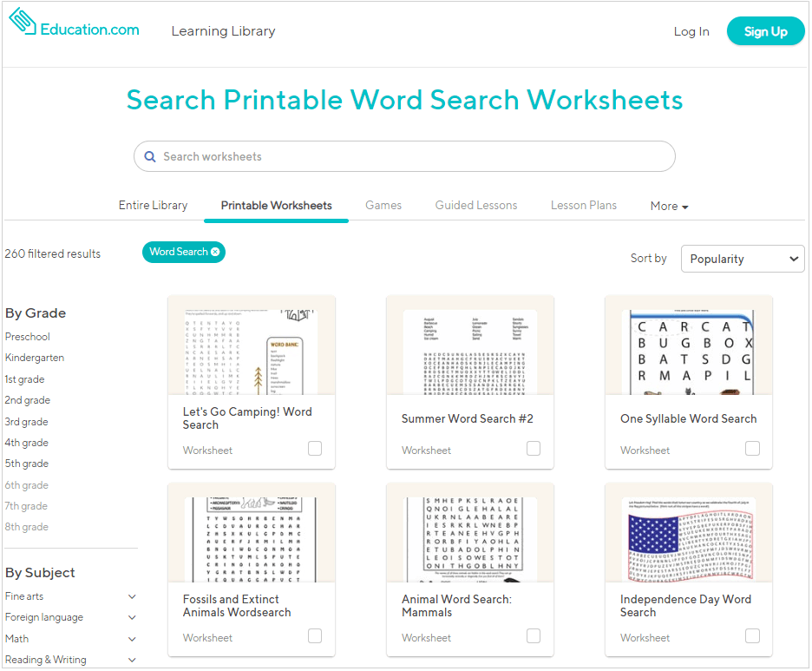The height and width of the screenshot is (671, 812).
Task: Switch to the Games tab
Action: 383,206
